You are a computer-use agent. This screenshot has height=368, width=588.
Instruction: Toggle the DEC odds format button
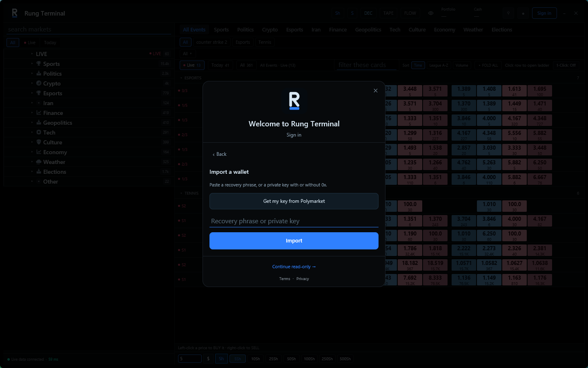368,13
